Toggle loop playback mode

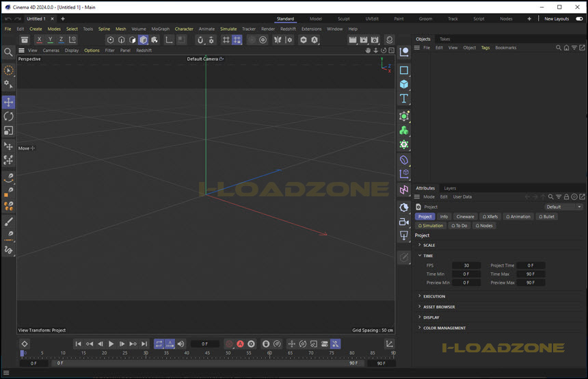click(159, 343)
